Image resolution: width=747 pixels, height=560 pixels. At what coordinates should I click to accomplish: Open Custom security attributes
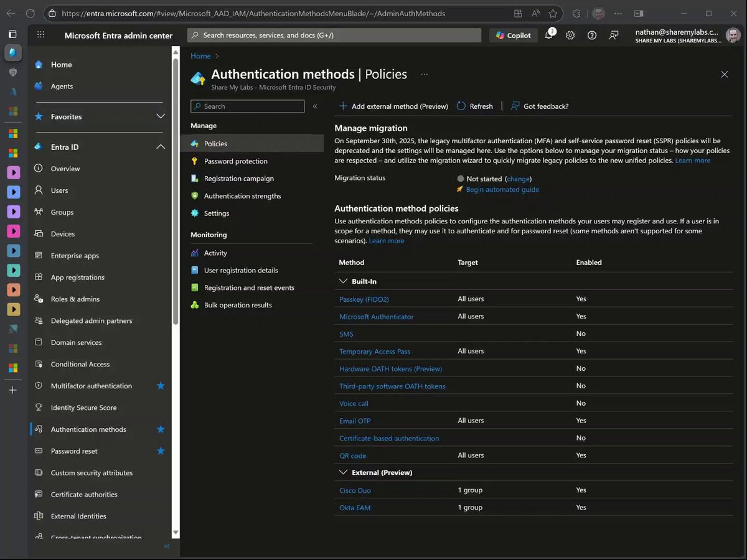point(92,473)
